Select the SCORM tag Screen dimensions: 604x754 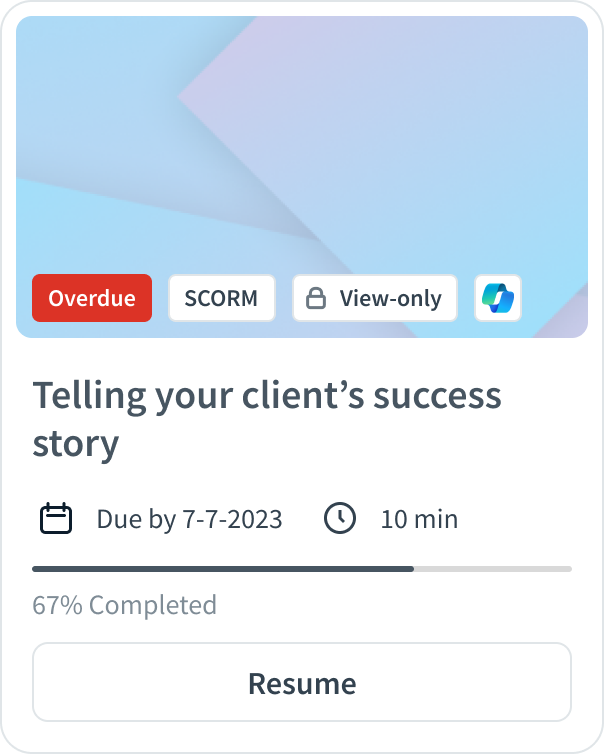pyautogui.click(x=221, y=298)
